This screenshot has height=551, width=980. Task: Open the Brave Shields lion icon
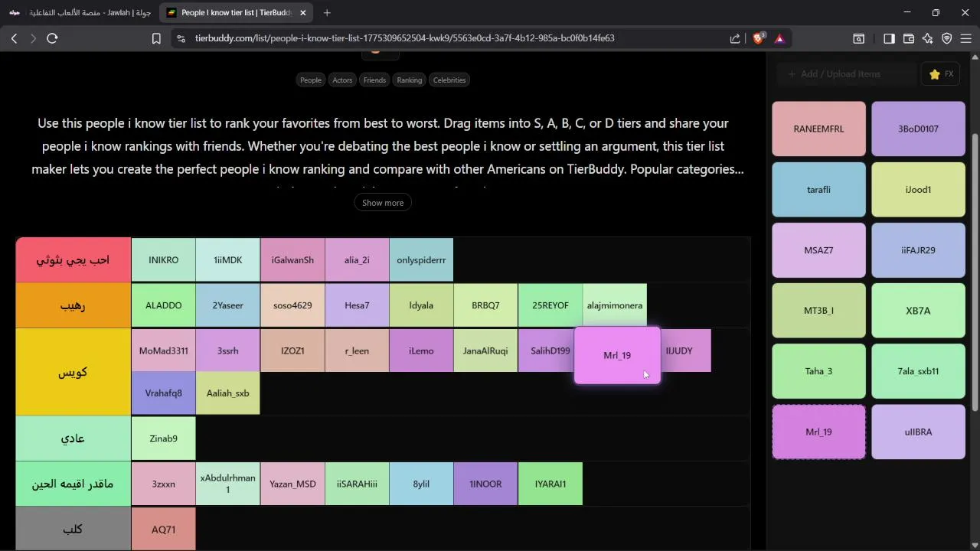(758, 38)
